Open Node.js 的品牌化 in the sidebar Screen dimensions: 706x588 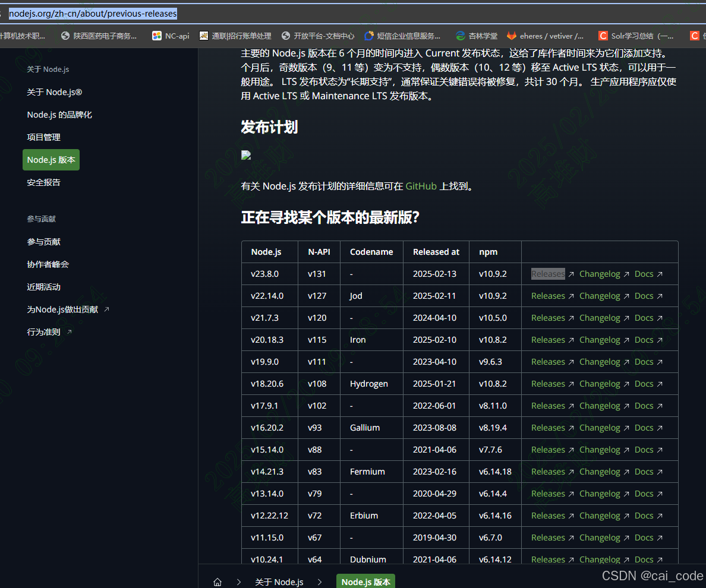(x=59, y=114)
